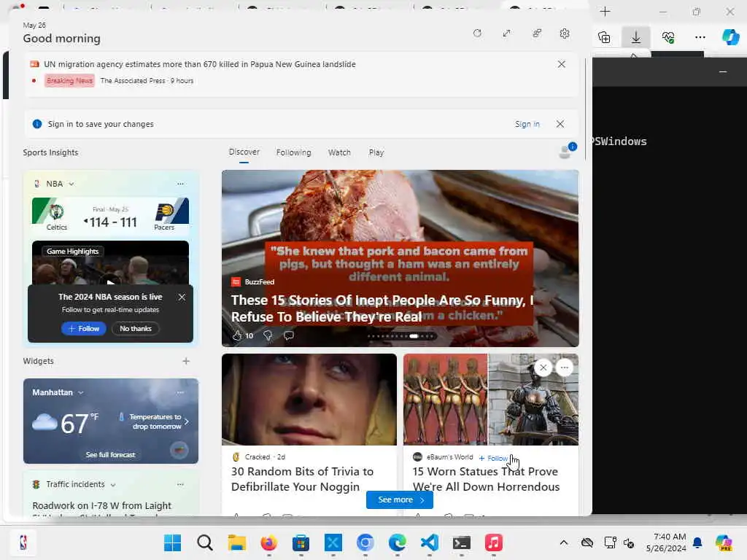Viewport: 747px width, 560px height.
Task: Select the carousel page indicator dots
Action: [402, 336]
